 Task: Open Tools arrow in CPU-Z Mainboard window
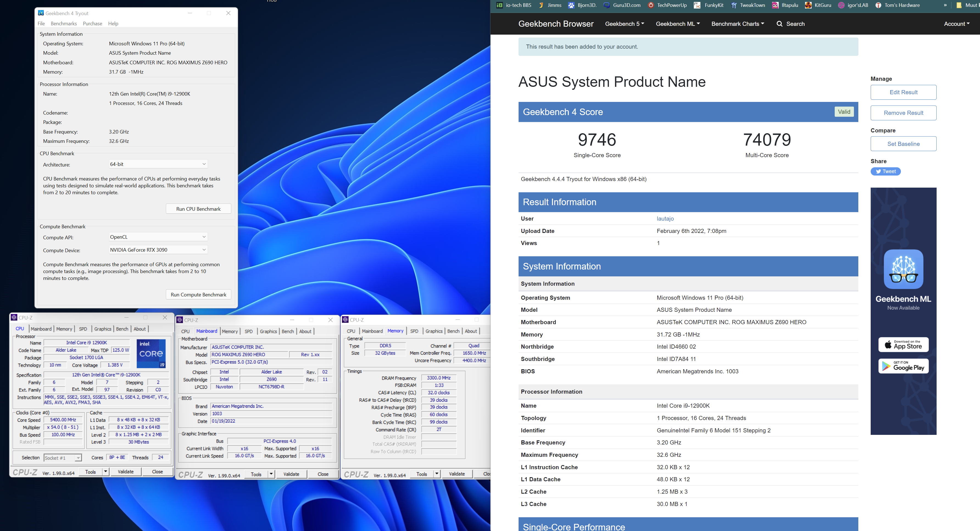click(x=271, y=474)
